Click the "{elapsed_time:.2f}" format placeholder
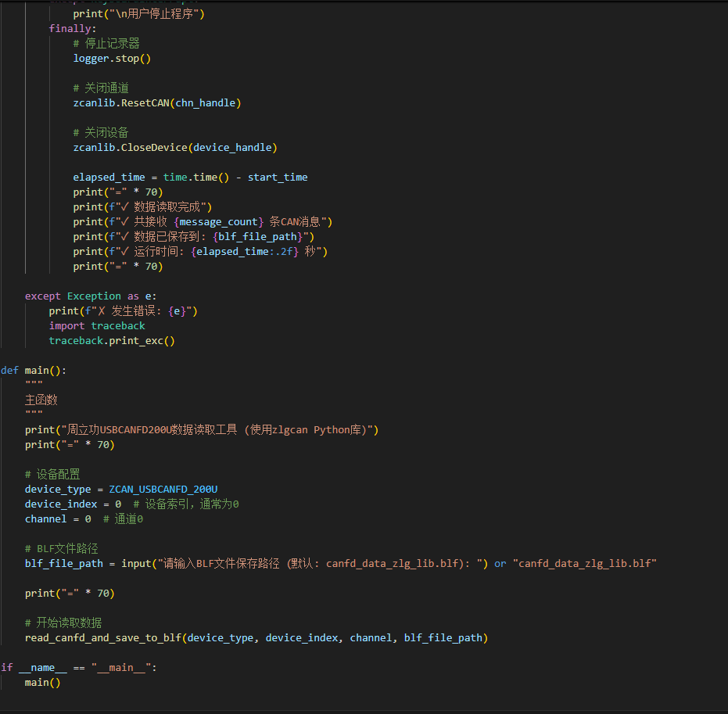Image resolution: width=728 pixels, height=714 pixels. (x=245, y=252)
